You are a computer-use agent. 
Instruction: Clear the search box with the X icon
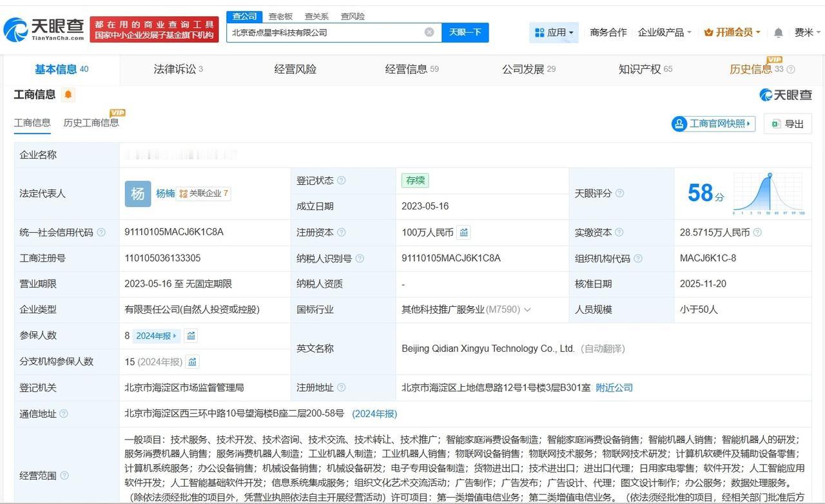(x=429, y=32)
